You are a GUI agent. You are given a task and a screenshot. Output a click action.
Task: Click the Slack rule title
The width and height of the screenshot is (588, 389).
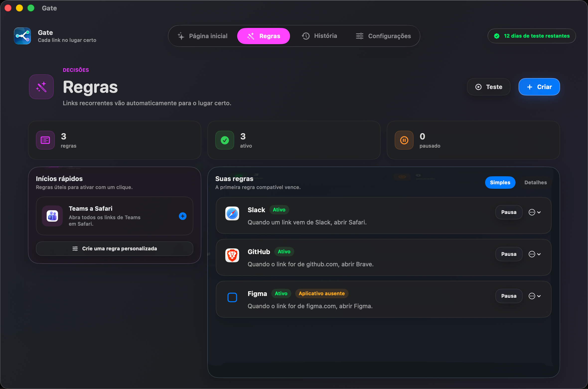(x=256, y=210)
